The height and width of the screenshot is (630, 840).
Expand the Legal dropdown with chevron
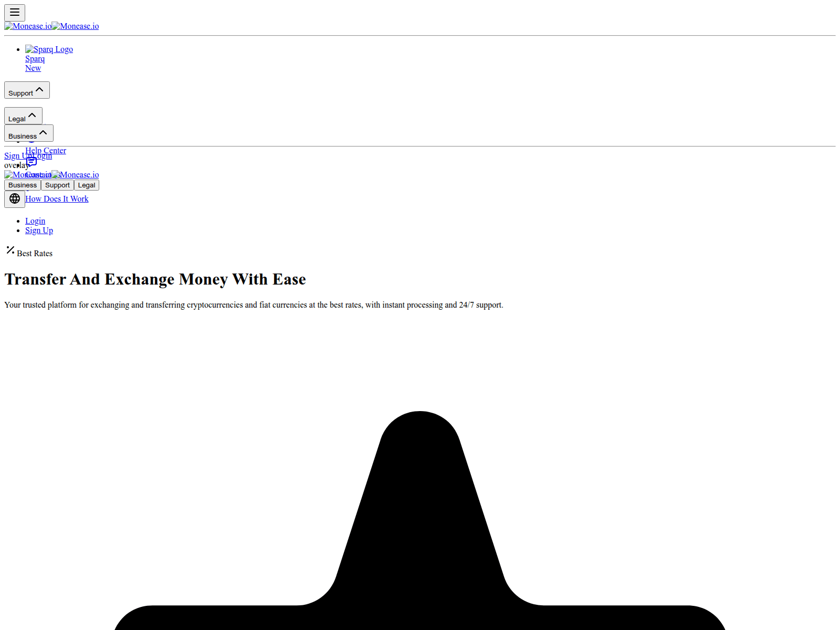[x=23, y=115]
